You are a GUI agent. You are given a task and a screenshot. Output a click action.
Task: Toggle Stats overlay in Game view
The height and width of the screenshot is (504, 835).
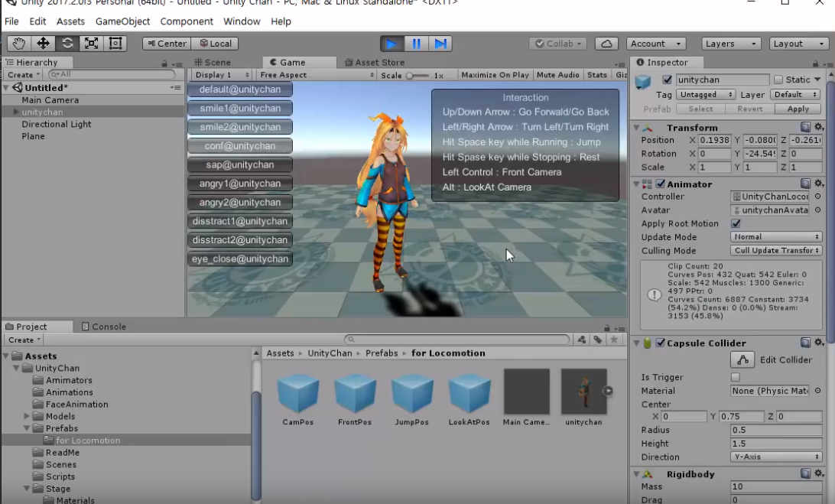(597, 75)
